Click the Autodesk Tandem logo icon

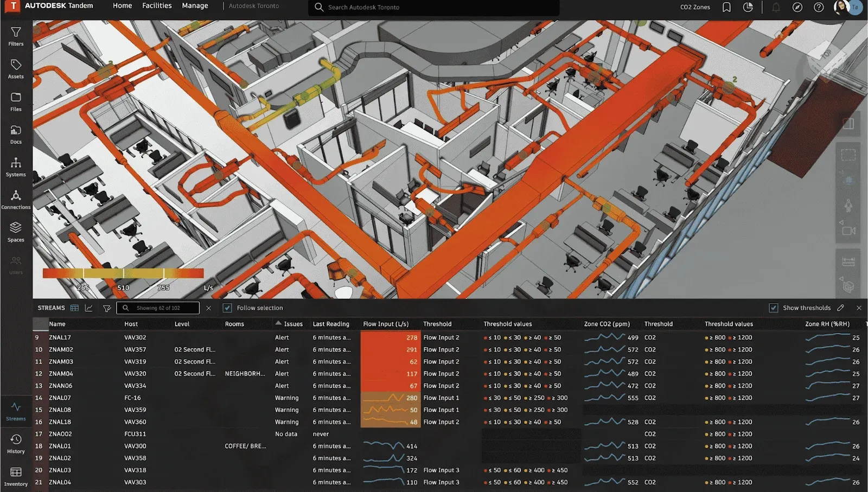13,6
